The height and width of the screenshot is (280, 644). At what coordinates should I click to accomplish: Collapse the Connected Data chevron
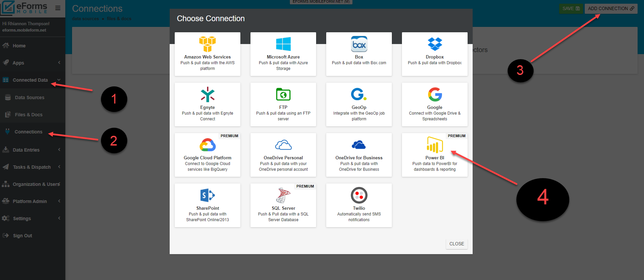pyautogui.click(x=59, y=80)
